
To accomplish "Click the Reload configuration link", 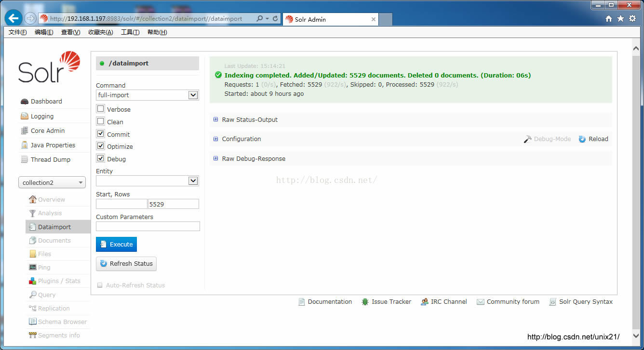I will (x=593, y=139).
